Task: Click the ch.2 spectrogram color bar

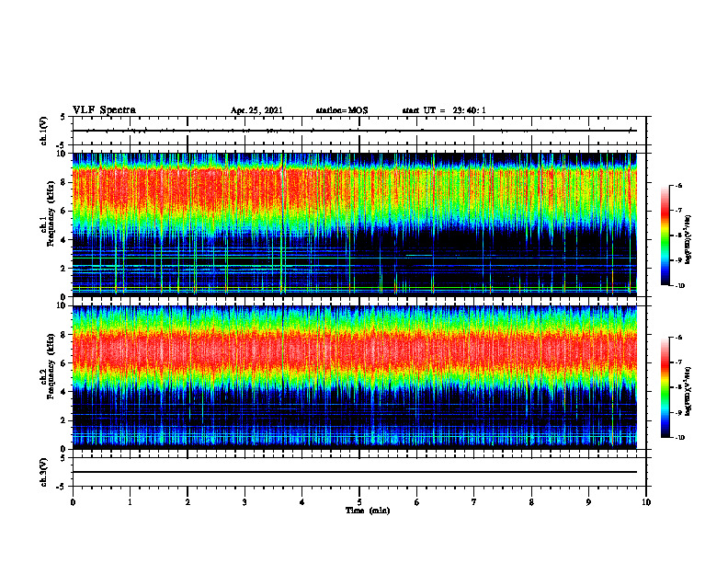Action: 665,387
